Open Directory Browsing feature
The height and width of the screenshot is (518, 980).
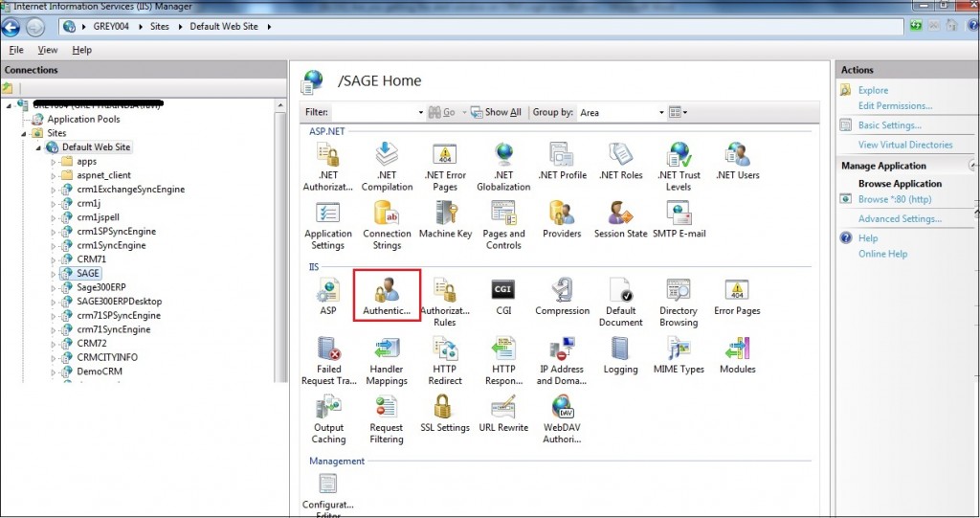(679, 303)
